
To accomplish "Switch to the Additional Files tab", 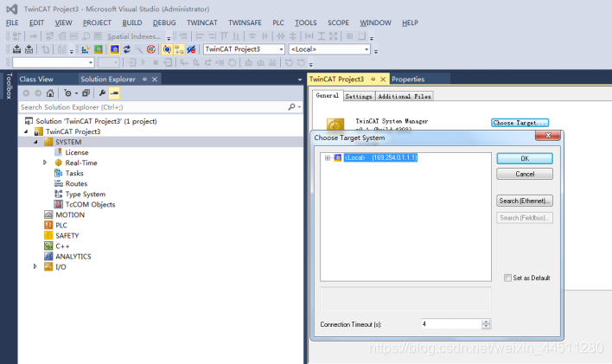I will click(x=404, y=96).
